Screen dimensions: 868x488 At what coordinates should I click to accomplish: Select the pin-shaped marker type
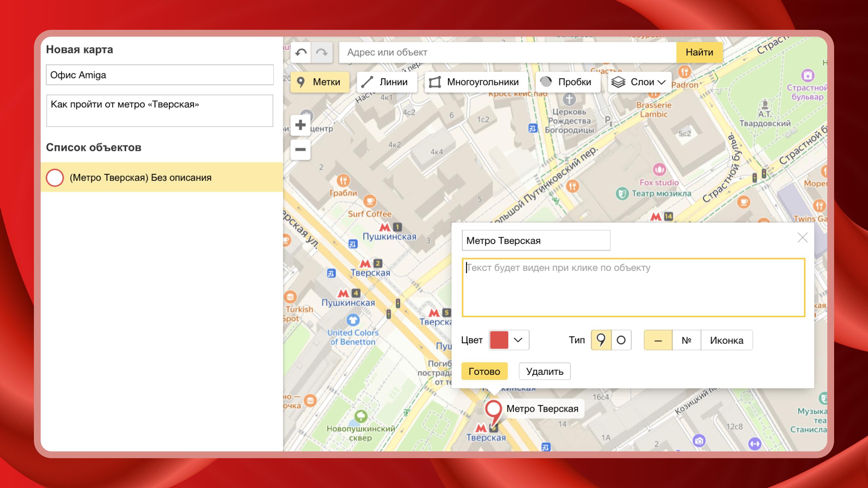[601, 340]
